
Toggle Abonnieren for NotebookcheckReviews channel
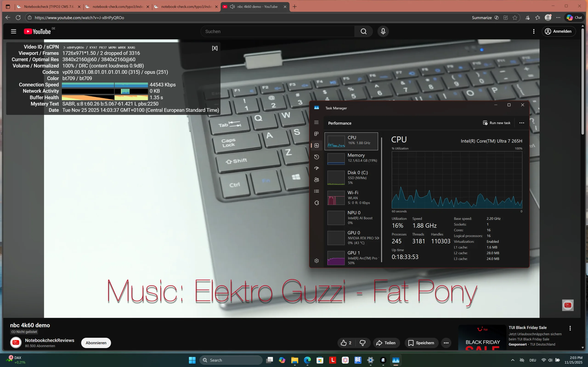click(x=96, y=343)
